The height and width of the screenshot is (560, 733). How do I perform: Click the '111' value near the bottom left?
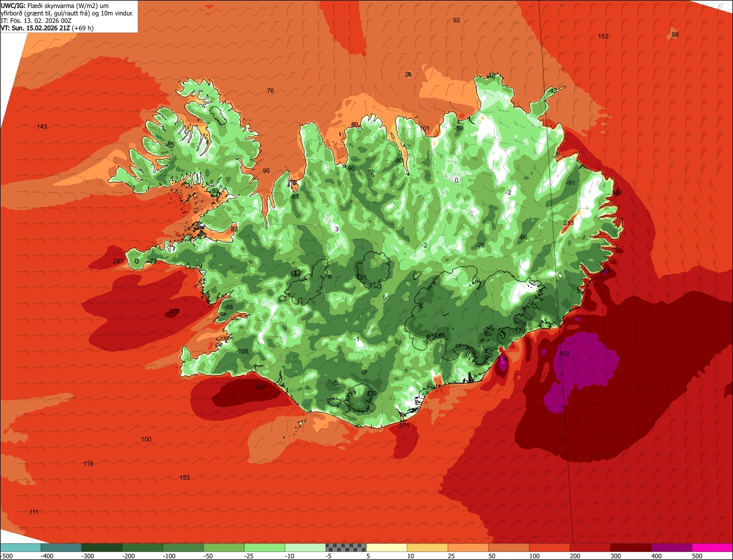pyautogui.click(x=34, y=512)
